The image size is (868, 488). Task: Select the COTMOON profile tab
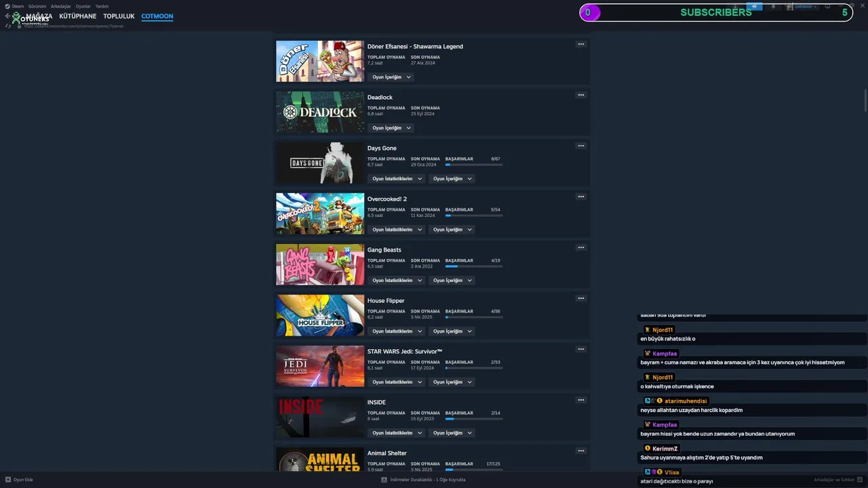coord(157,16)
